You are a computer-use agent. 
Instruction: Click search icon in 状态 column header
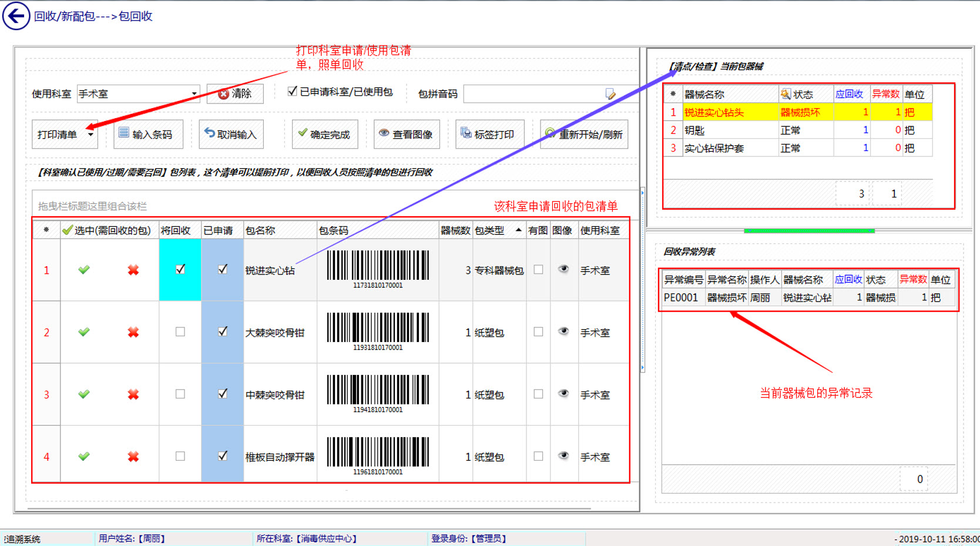786,94
